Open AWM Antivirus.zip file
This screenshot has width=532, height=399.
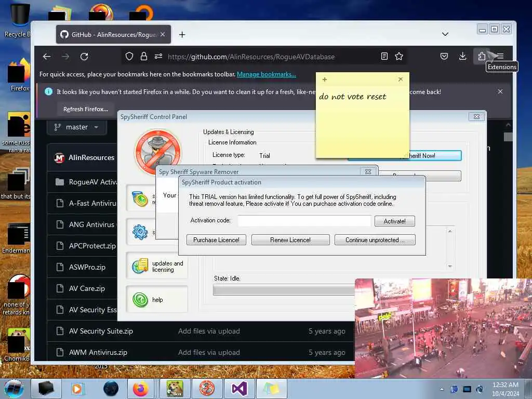[98, 353]
